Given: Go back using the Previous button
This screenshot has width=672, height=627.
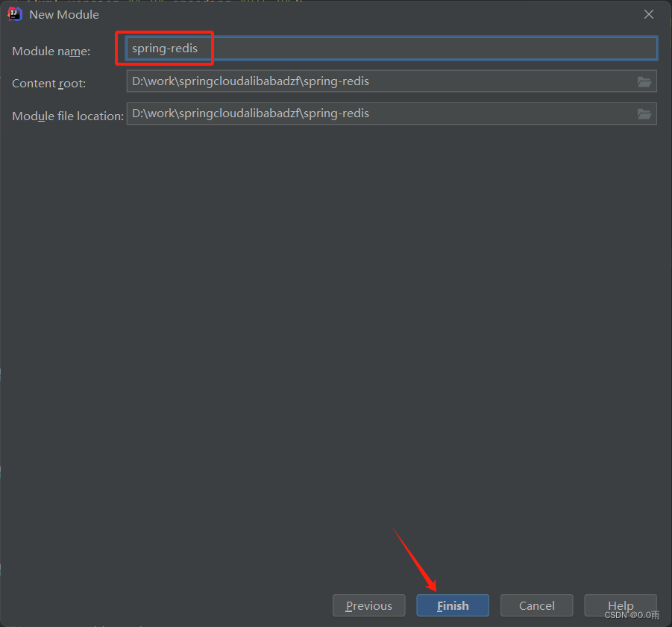Looking at the screenshot, I should (368, 605).
